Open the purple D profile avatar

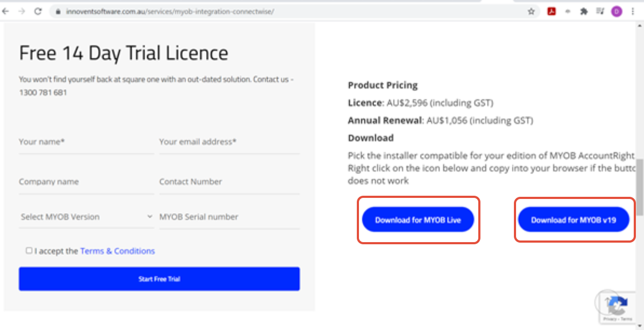(616, 11)
